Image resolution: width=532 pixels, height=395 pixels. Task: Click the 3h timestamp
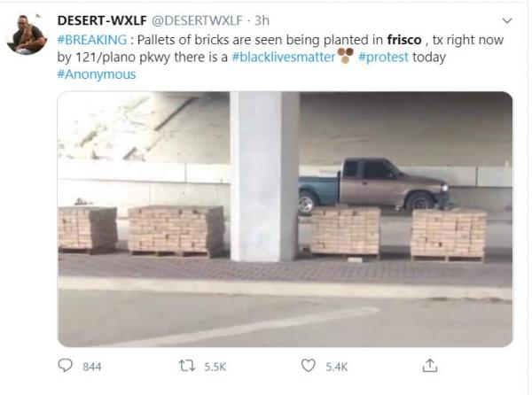[x=262, y=20]
